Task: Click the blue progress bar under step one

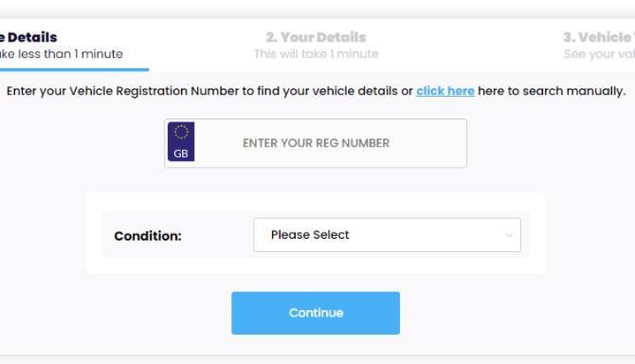Action: tap(75, 69)
